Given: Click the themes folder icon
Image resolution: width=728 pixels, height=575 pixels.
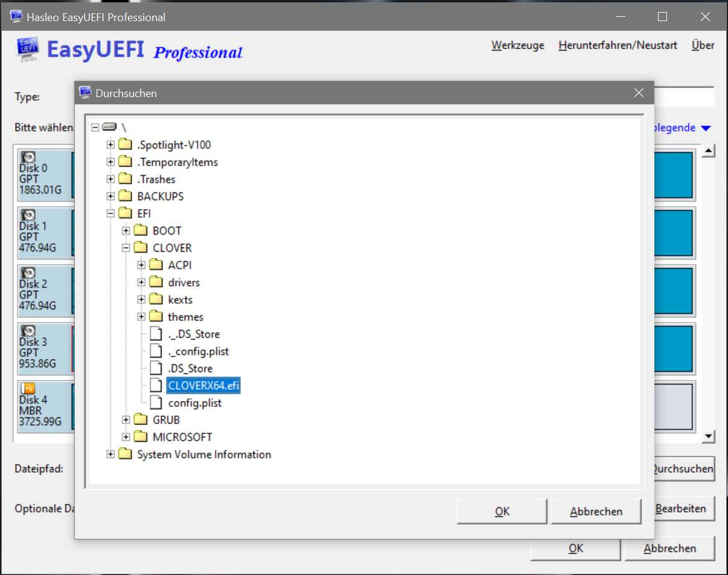Looking at the screenshot, I should [x=156, y=317].
